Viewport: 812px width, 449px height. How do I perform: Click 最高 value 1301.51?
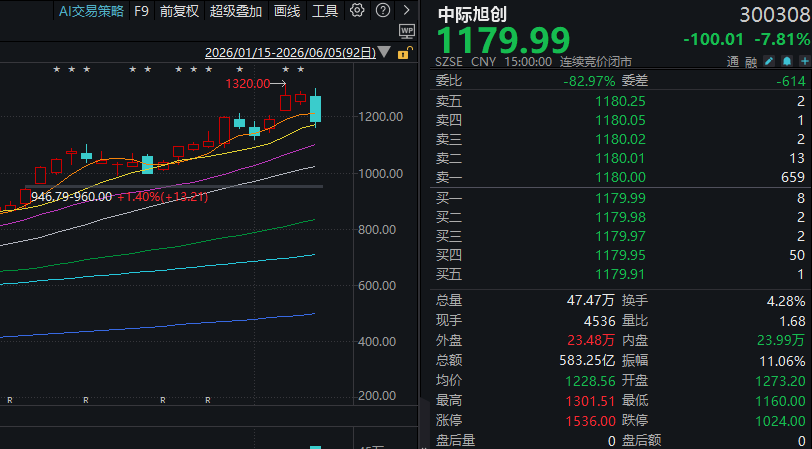click(590, 401)
